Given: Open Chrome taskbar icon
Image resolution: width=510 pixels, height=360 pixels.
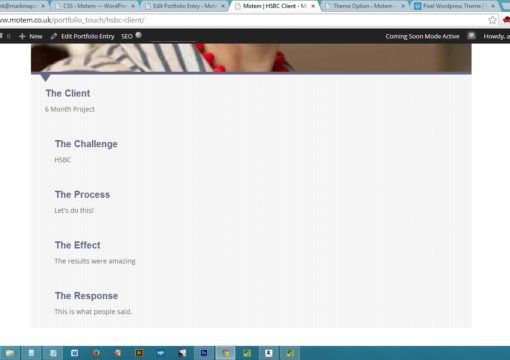Looking at the screenshot, I should click(226, 353).
